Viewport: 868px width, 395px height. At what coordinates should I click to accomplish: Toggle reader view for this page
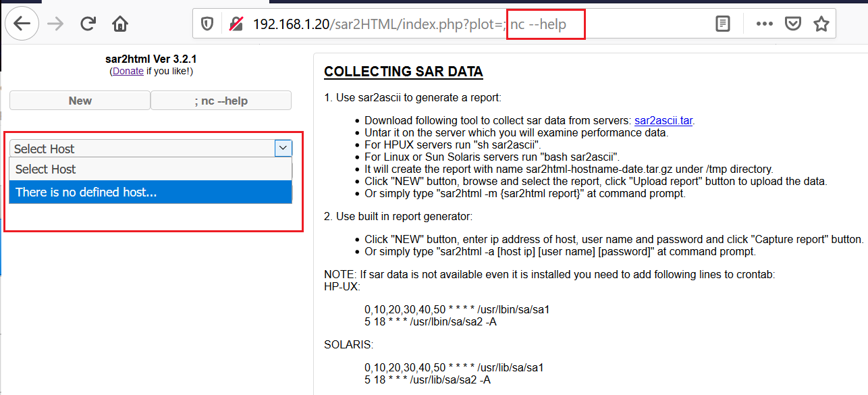tap(722, 24)
